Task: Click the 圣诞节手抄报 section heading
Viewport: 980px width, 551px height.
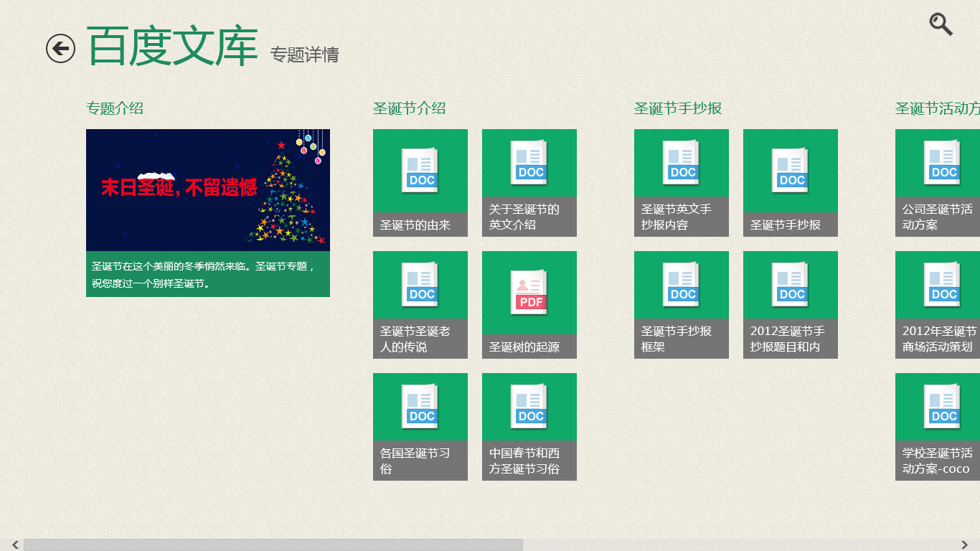Action: pos(678,108)
